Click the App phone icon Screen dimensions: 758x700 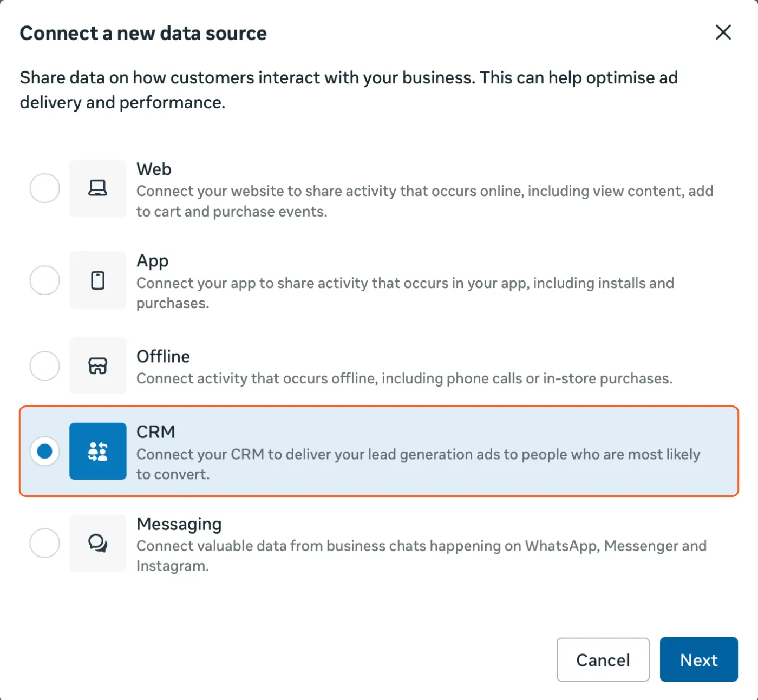pyautogui.click(x=97, y=280)
